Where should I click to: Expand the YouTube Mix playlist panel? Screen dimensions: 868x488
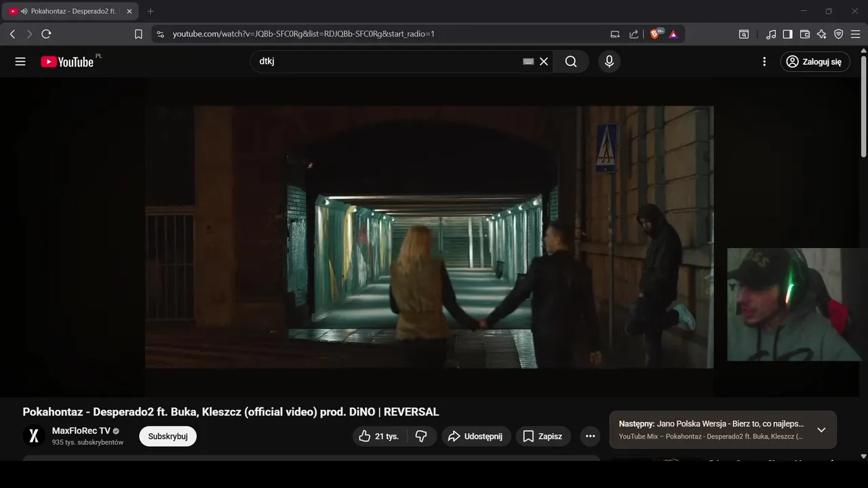point(821,430)
